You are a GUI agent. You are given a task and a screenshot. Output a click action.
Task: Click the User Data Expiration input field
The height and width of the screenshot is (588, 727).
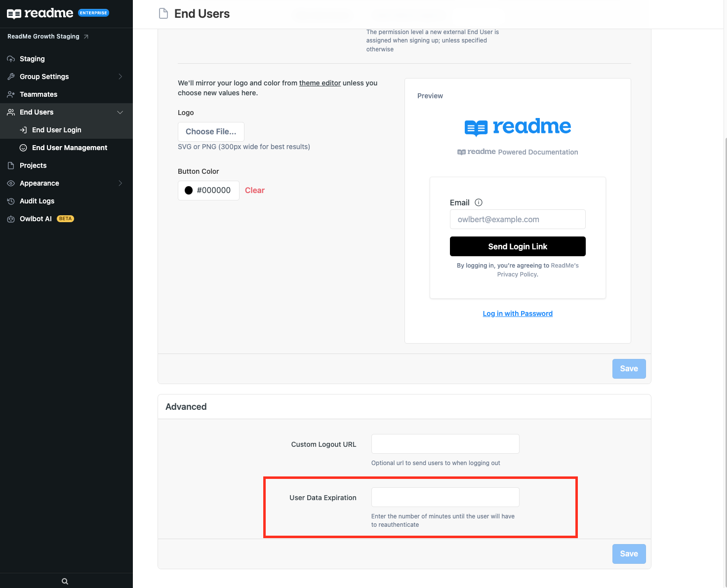pos(445,497)
